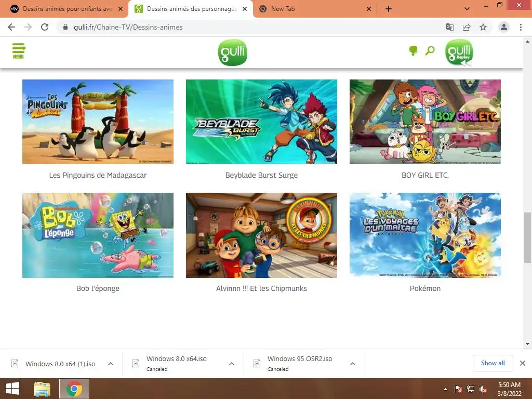Click the network tray icon
This screenshot has width=532, height=399.
(x=471, y=389)
